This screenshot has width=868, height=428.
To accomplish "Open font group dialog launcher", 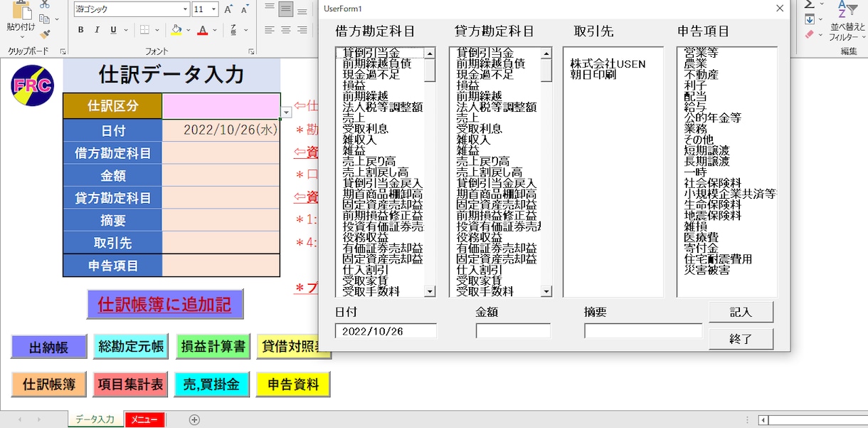I will tap(251, 52).
